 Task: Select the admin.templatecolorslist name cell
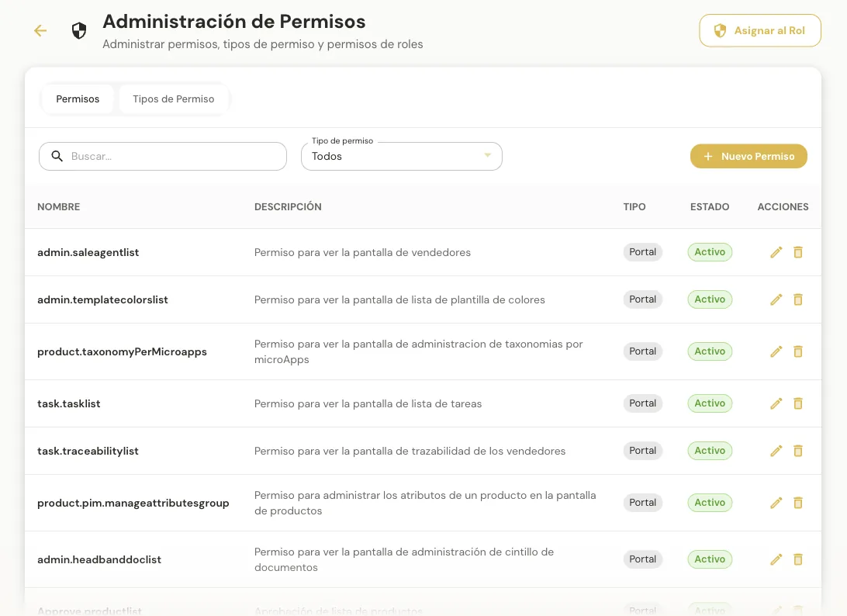[x=102, y=299]
